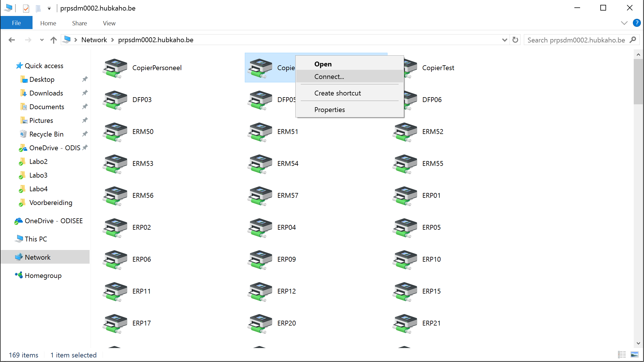Screen dimensions: 644x362
Task: Click the Help question mark icon
Action: point(636,23)
